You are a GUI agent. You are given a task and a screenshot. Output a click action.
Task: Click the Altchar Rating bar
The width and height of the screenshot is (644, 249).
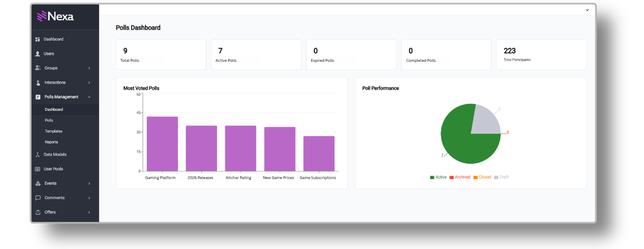(x=241, y=148)
